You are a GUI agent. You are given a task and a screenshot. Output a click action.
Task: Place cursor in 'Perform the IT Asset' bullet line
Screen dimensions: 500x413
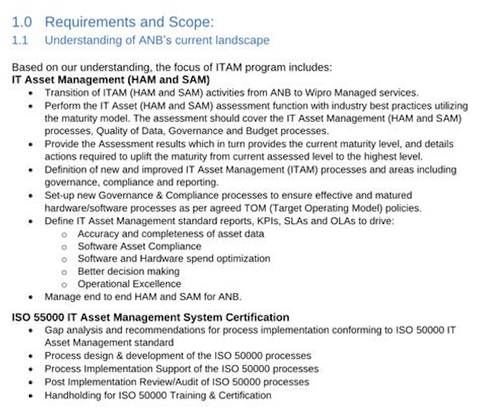tap(256, 118)
